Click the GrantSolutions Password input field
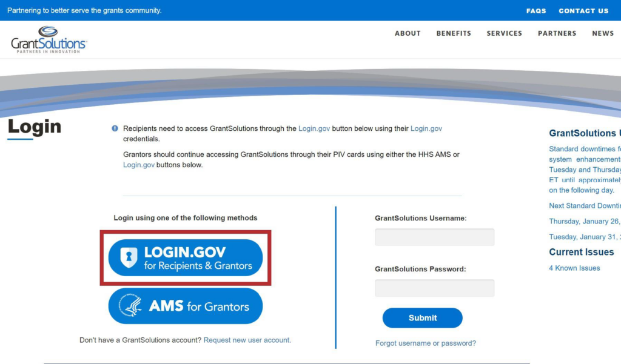Viewport: 621px width, 364px height. 434,288
